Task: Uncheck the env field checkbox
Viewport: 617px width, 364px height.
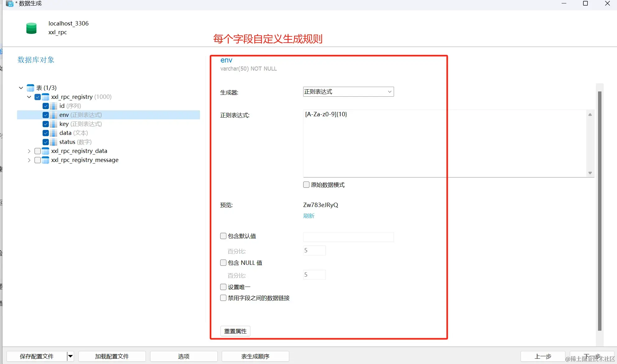Action: [46, 115]
